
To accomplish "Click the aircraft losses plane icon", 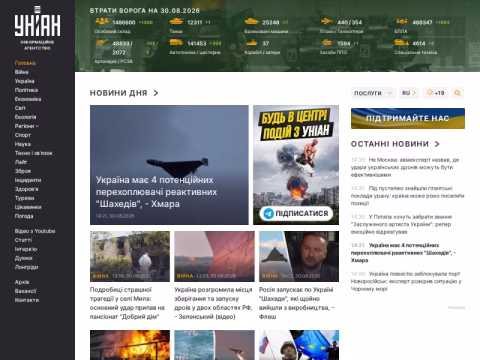I will (x=326, y=21).
